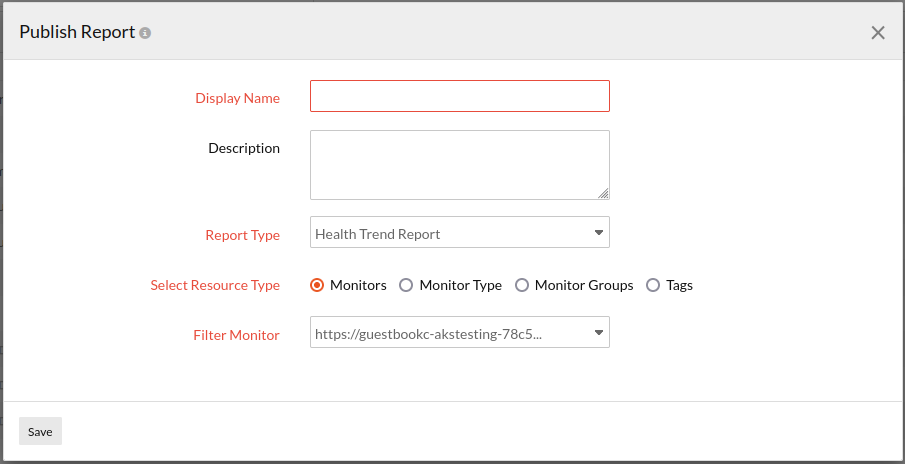Pick the Tags resource type option

pos(653,285)
